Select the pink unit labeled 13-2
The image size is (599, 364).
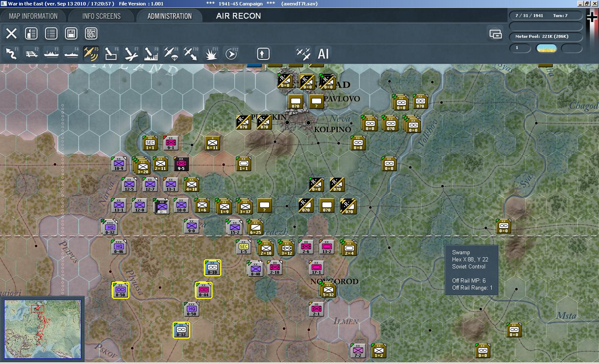tap(327, 246)
